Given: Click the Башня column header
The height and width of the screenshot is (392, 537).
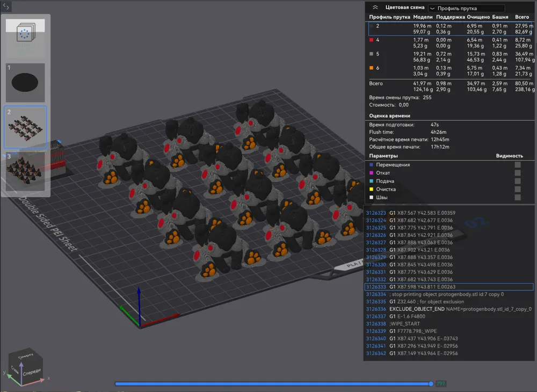Looking at the screenshot, I should [x=500, y=17].
